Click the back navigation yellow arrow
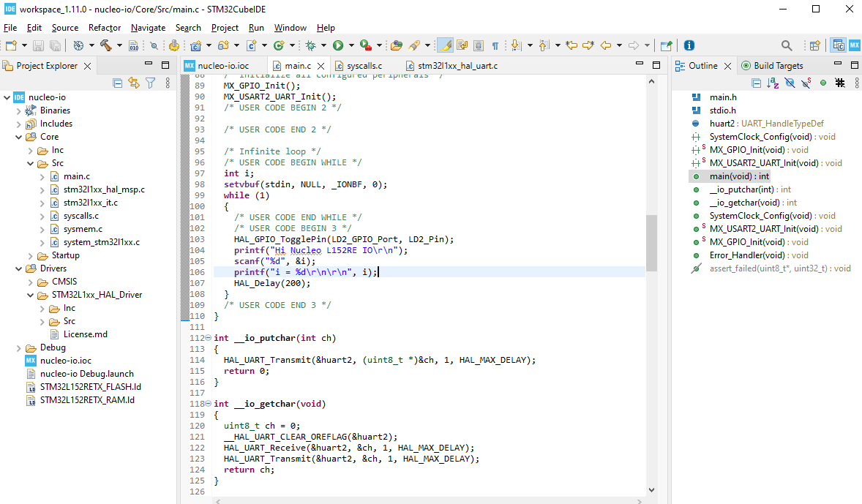Viewport: 862px width, 504px height. [606, 45]
